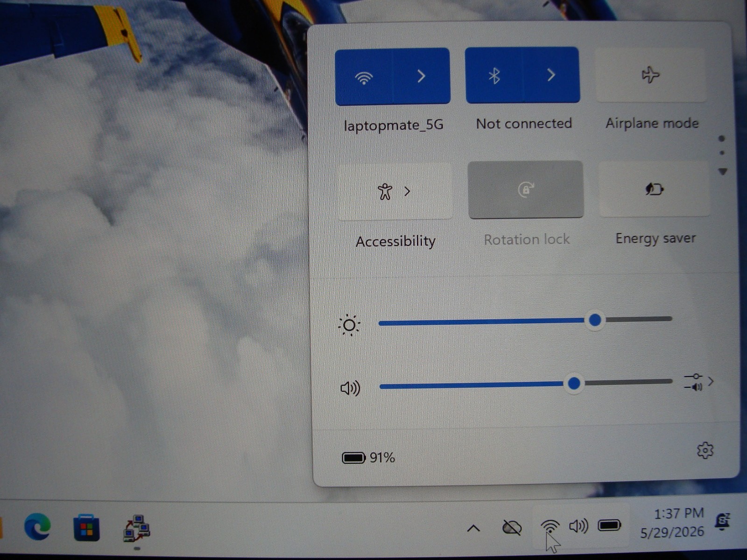This screenshot has width=747, height=560.
Task: Open all settings gear icon
Action: click(x=705, y=450)
